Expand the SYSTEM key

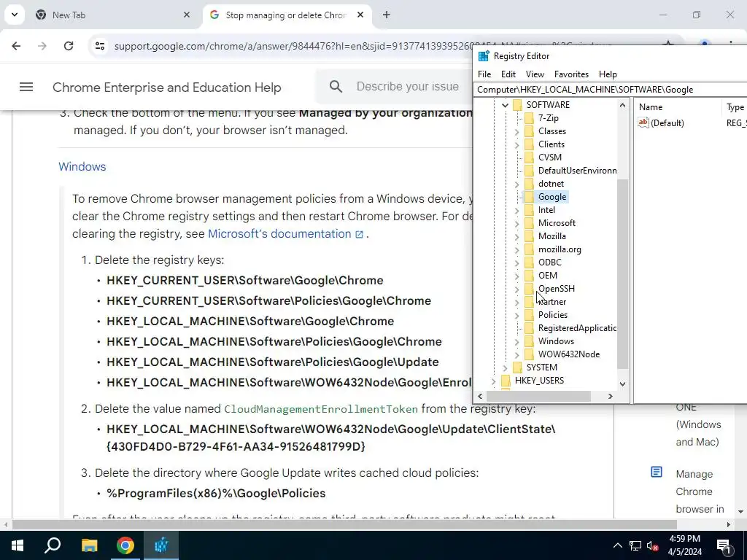[x=505, y=367]
